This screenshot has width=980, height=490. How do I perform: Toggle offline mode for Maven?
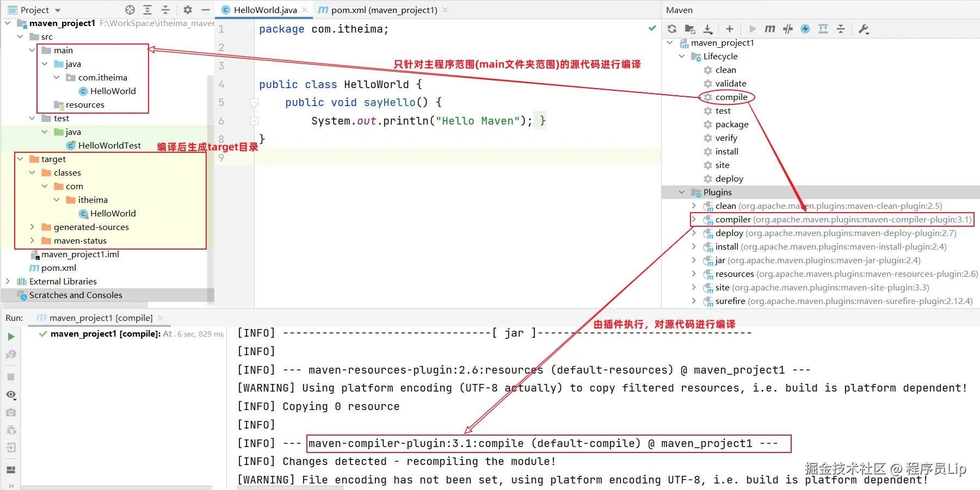tap(805, 29)
